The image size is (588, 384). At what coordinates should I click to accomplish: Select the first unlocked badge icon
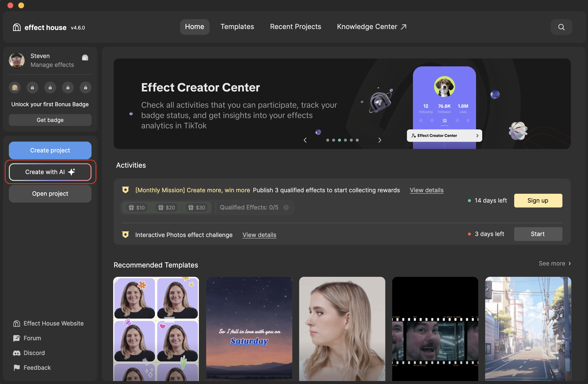click(x=15, y=88)
